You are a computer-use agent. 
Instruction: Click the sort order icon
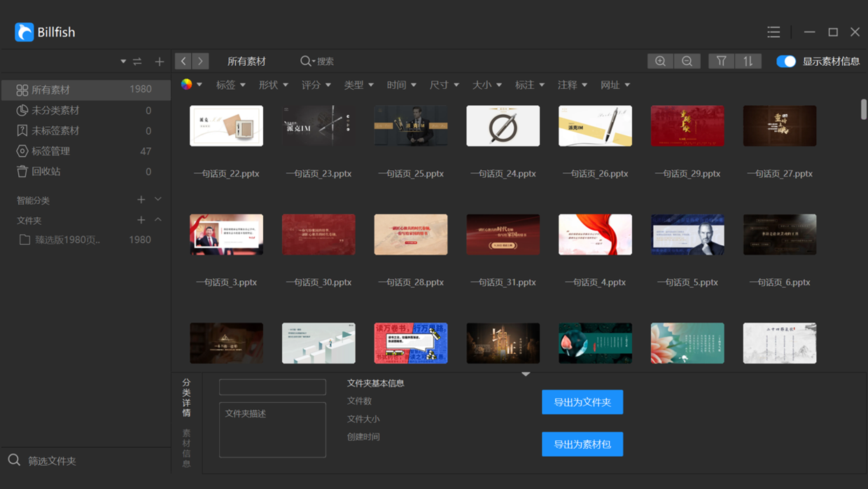click(748, 61)
